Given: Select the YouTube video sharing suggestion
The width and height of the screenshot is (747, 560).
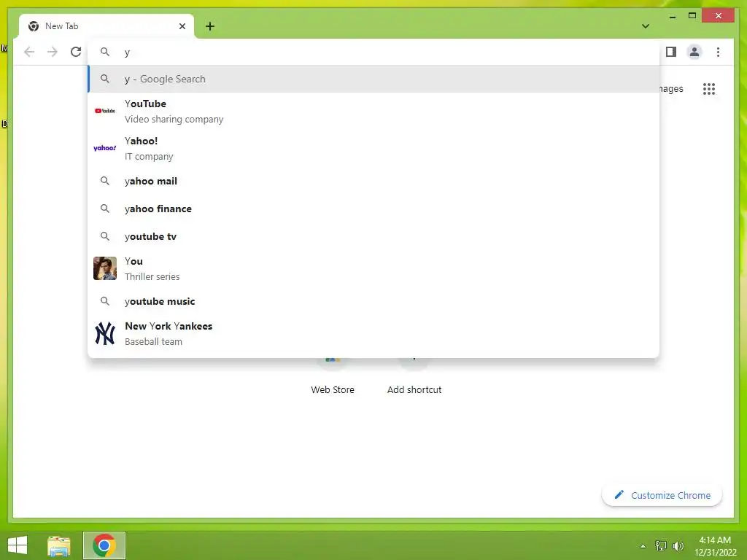Looking at the screenshot, I should pyautogui.click(x=374, y=111).
